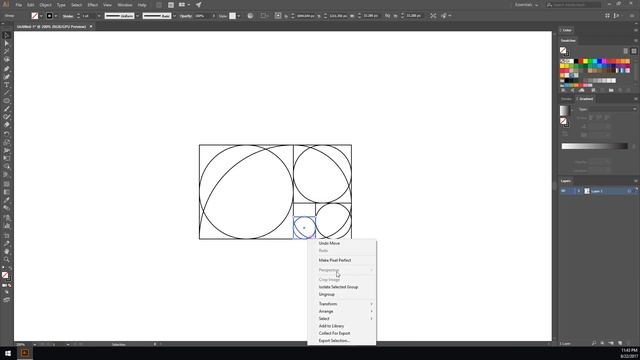This screenshot has width=640, height=360.
Task: Click the Swatches panel tab
Action: click(568, 40)
